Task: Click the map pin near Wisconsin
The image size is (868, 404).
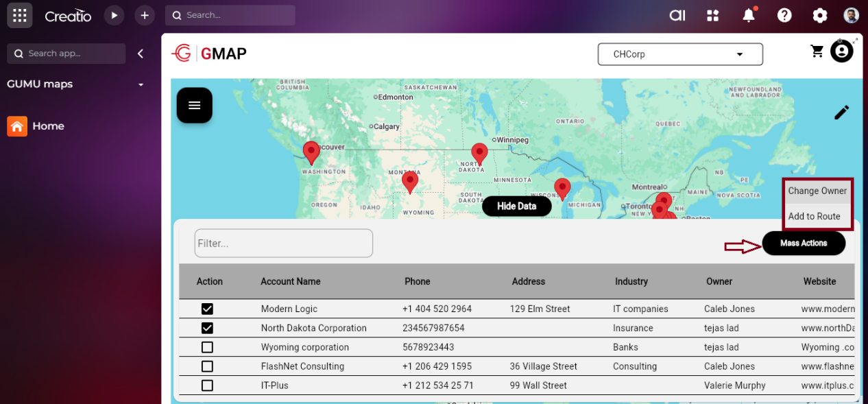Action: pyautogui.click(x=562, y=189)
